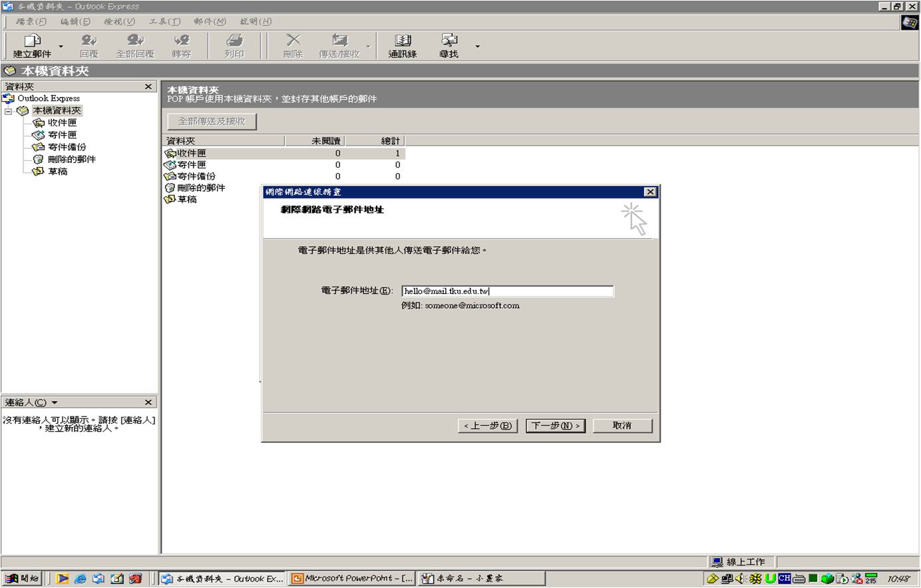Click the 資料夾 column header
921x588 pixels.
[224, 141]
